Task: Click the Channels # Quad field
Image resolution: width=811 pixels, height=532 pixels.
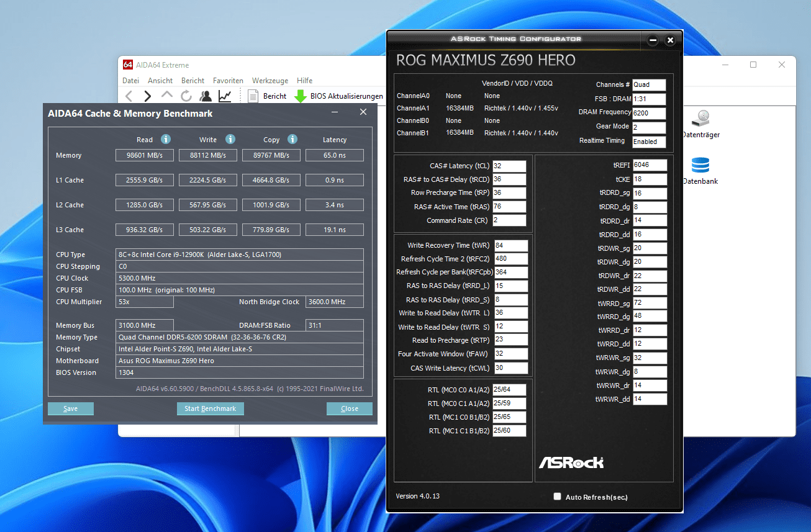Action: click(x=649, y=85)
